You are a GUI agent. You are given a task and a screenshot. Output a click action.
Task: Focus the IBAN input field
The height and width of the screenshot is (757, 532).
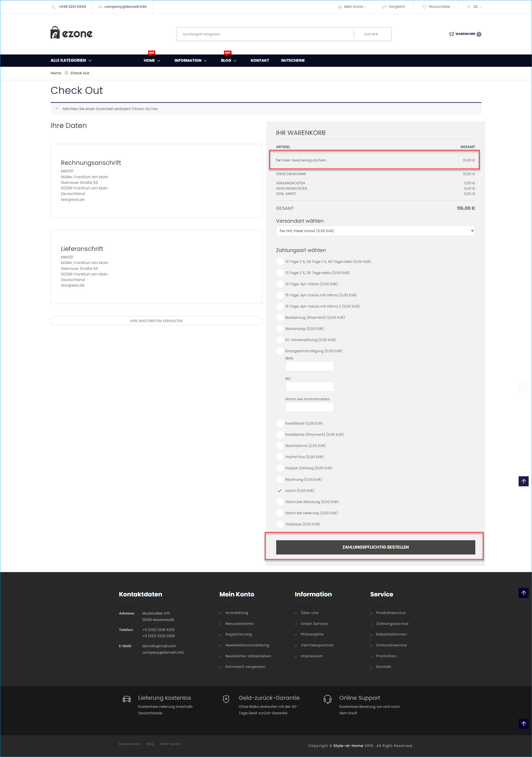pos(309,366)
